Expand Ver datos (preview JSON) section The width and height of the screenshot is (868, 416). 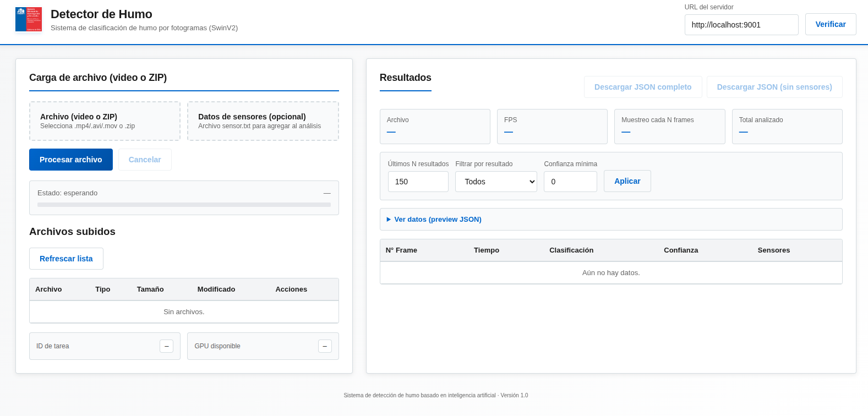438,219
